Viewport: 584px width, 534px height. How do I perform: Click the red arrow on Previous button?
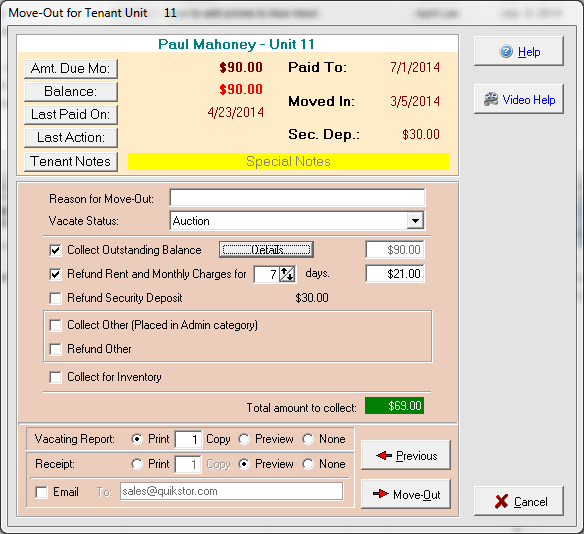[x=384, y=455]
